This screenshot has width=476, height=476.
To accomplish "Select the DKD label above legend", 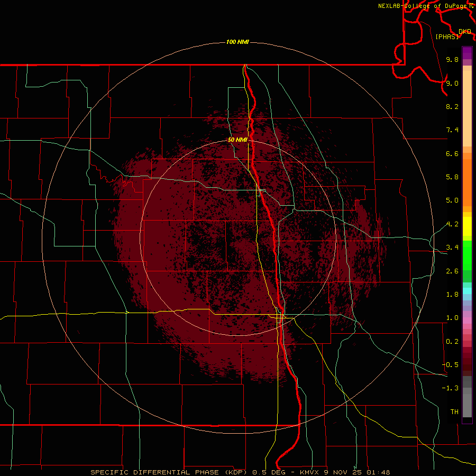I will (464, 32).
